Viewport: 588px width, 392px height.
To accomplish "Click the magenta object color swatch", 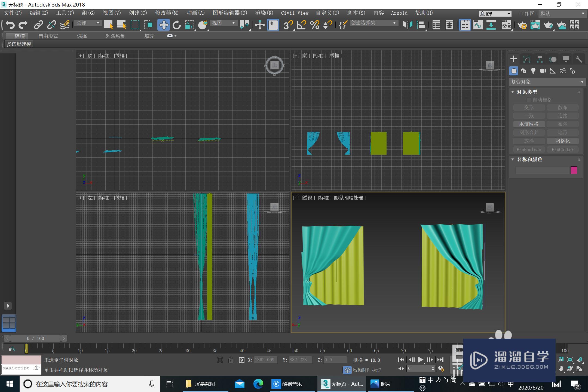I will 574,170.
